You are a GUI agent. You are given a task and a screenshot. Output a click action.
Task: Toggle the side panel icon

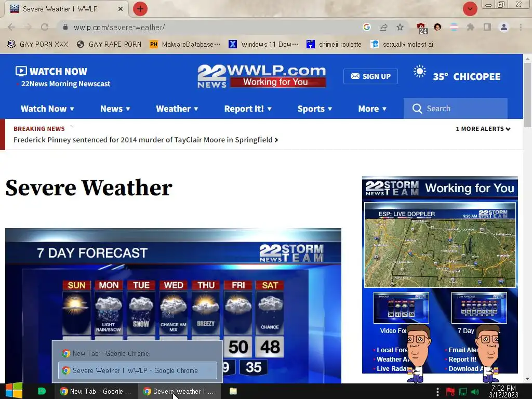tap(487, 27)
